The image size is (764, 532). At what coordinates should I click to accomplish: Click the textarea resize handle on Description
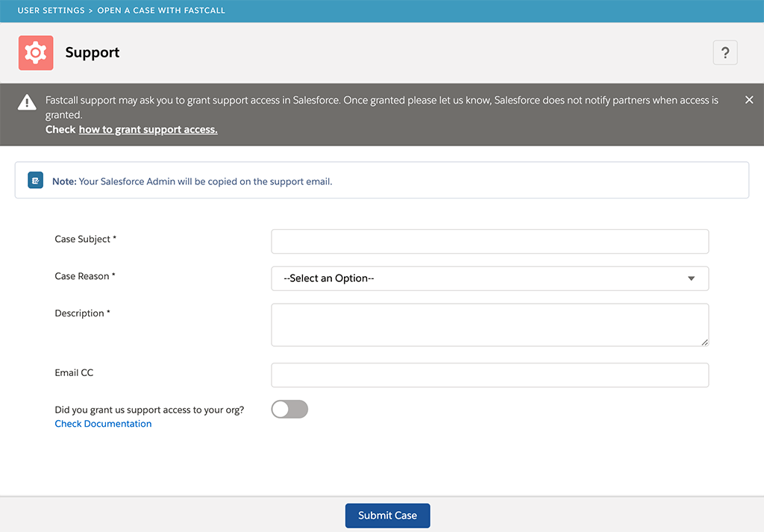[704, 342]
